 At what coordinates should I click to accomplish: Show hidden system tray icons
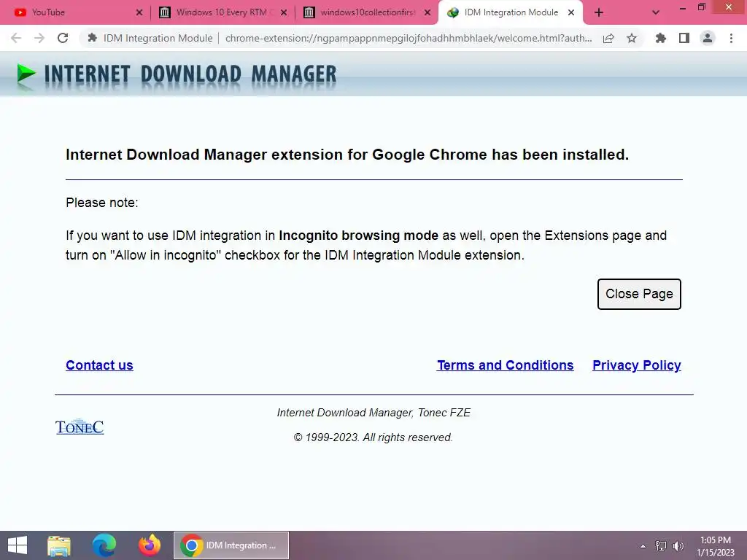point(643,545)
